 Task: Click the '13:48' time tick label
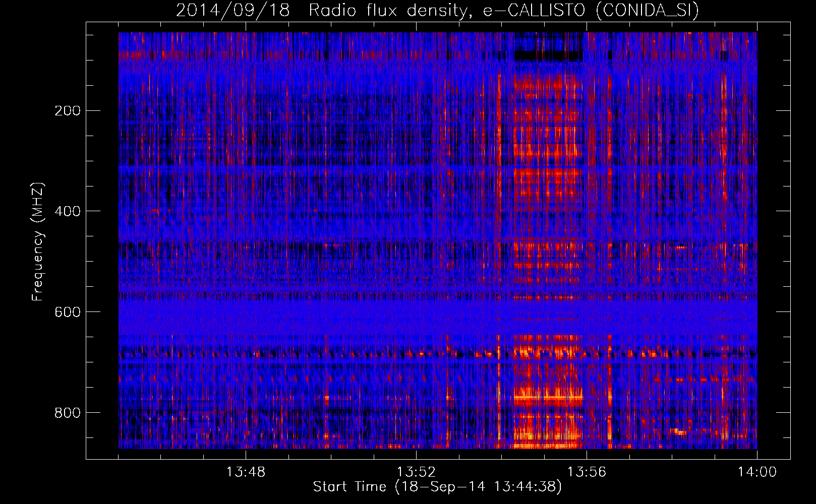pyautogui.click(x=246, y=472)
